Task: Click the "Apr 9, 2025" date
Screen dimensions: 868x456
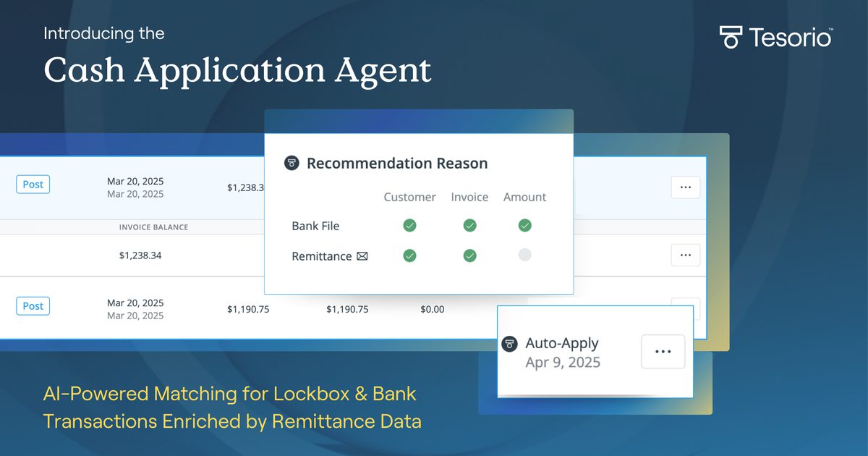Action: (x=563, y=363)
